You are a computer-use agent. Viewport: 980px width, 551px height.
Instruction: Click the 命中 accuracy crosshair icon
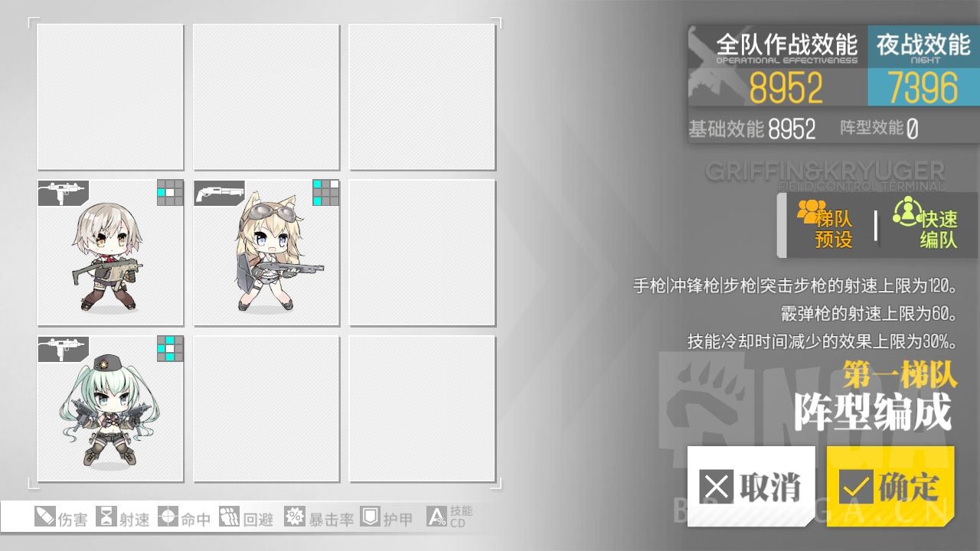coord(168,517)
